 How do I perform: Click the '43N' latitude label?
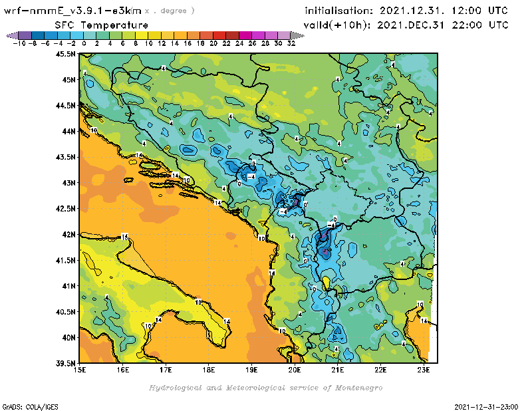tap(68, 183)
